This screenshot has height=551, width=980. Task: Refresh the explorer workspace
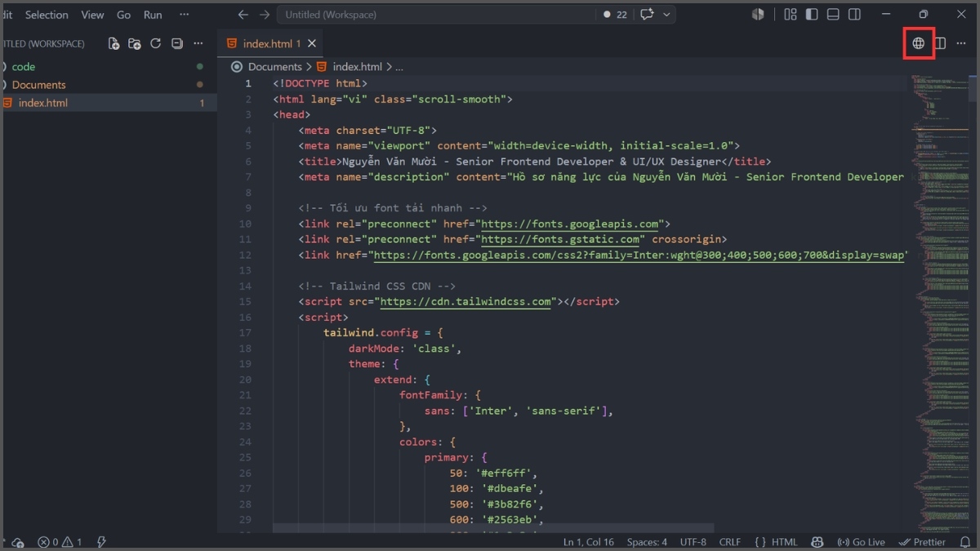156,43
